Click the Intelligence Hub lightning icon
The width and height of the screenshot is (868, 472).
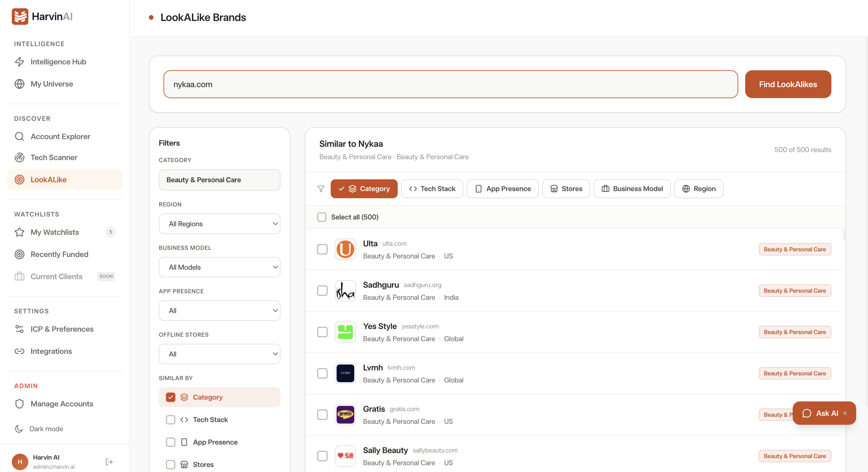pos(19,62)
